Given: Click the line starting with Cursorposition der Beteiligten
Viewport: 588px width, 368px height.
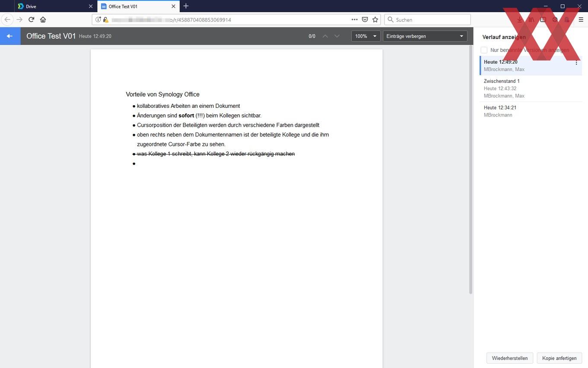Looking at the screenshot, I should (x=228, y=125).
